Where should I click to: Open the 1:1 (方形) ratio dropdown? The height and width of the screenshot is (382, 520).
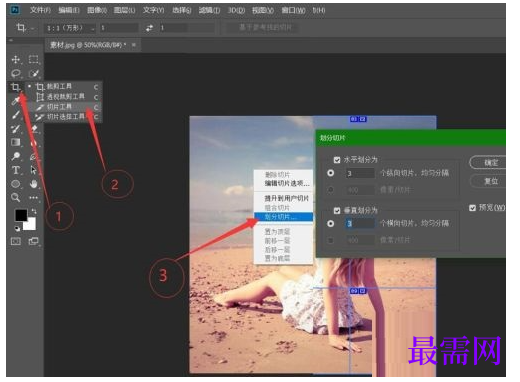coord(70,28)
